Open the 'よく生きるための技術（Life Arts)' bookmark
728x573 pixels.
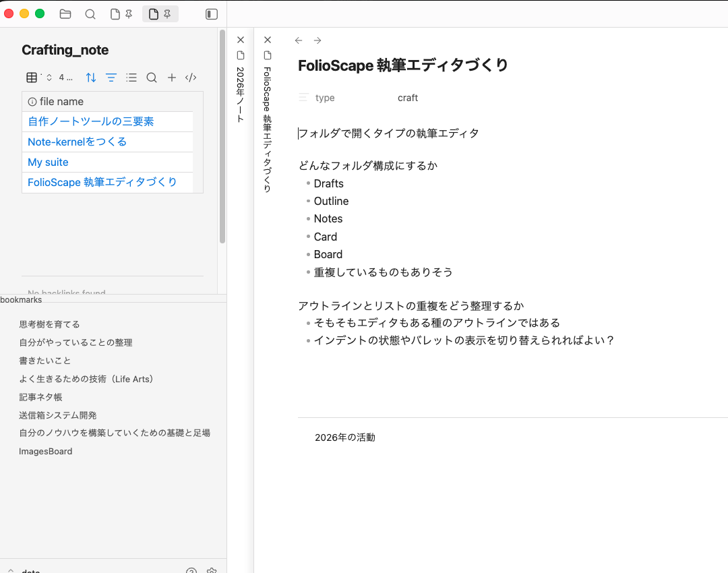(x=86, y=379)
